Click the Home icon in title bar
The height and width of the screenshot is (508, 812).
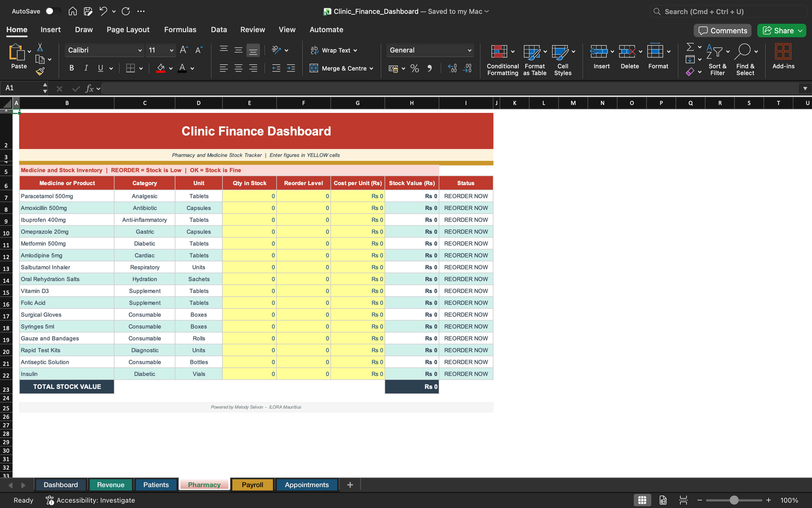coord(72,11)
